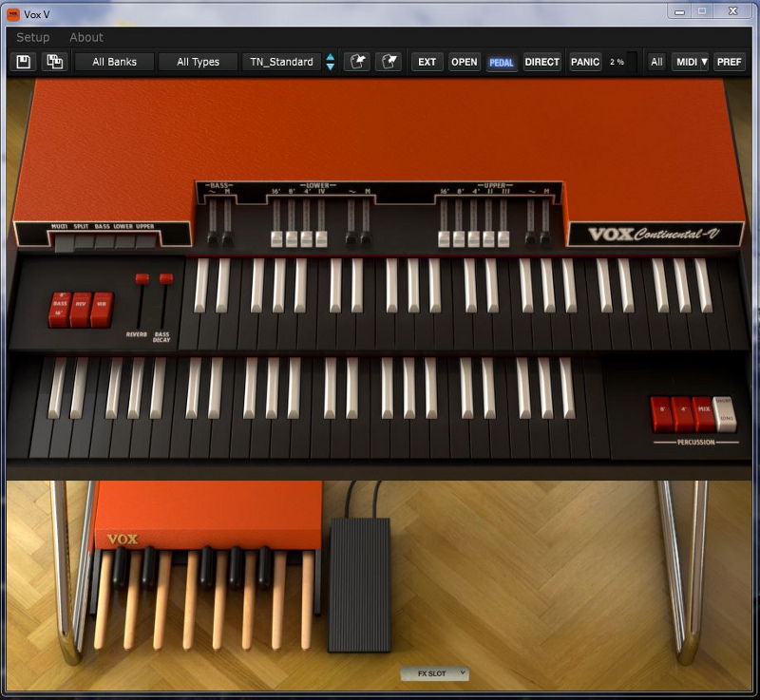Open the All Banks dropdown
760x700 pixels.
pos(114,62)
